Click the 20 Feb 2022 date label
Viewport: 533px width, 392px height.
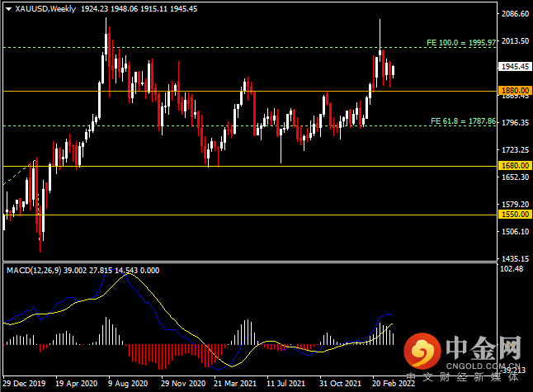click(394, 384)
